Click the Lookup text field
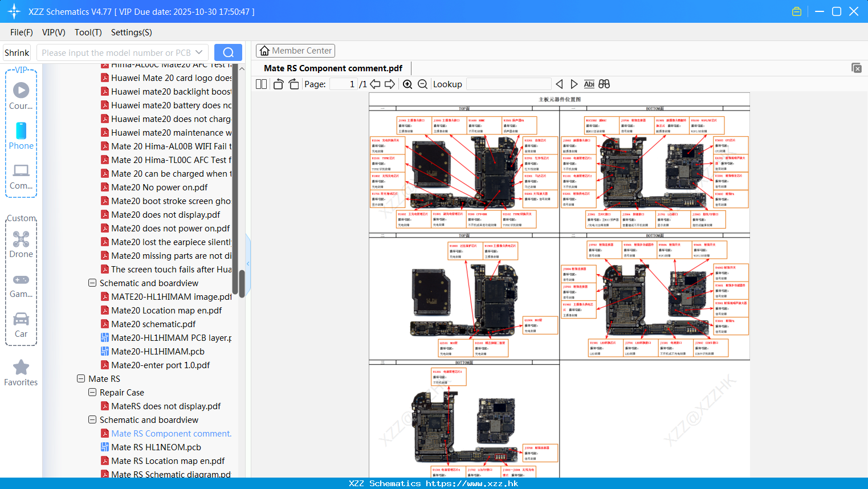The image size is (868, 489). tap(508, 84)
